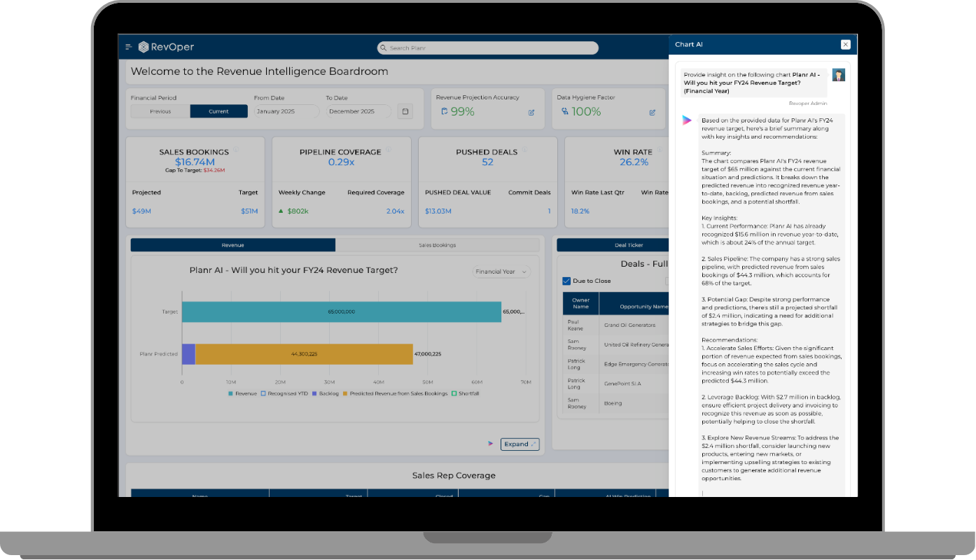This screenshot has height=560, width=976.
Task: Show info for Pushed Deals card
Action: (525, 150)
